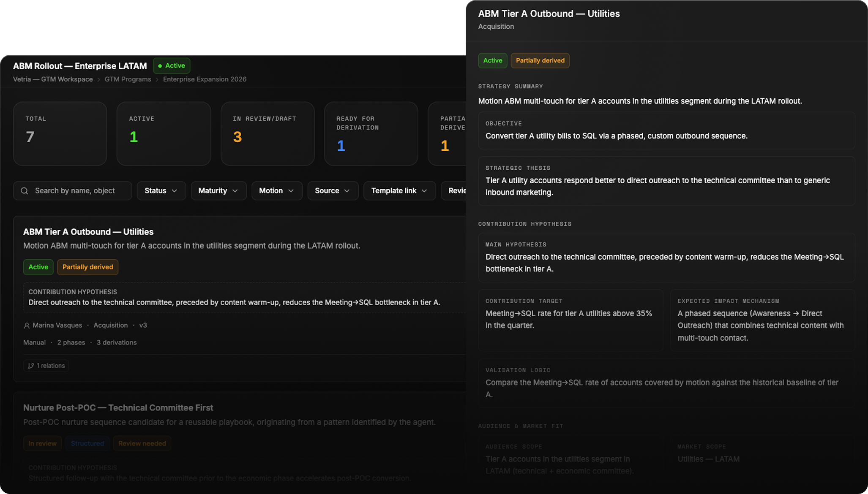Image resolution: width=868 pixels, height=494 pixels.
Task: Click the Main Hypothesis card
Action: click(x=666, y=258)
